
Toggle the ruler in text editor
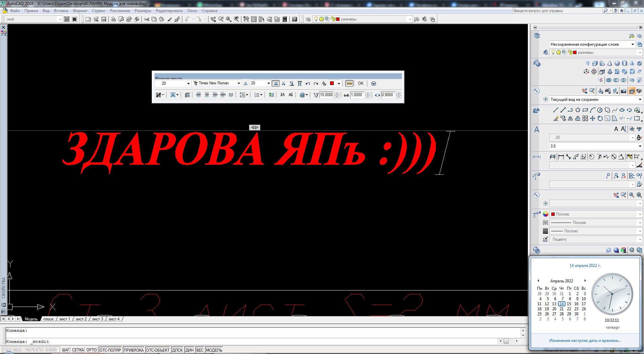pyautogui.click(x=349, y=83)
